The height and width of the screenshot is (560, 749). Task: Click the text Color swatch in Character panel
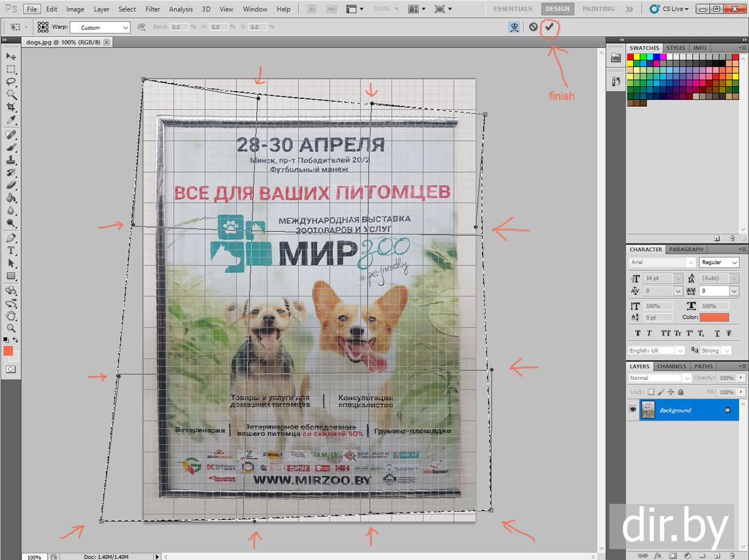click(714, 317)
